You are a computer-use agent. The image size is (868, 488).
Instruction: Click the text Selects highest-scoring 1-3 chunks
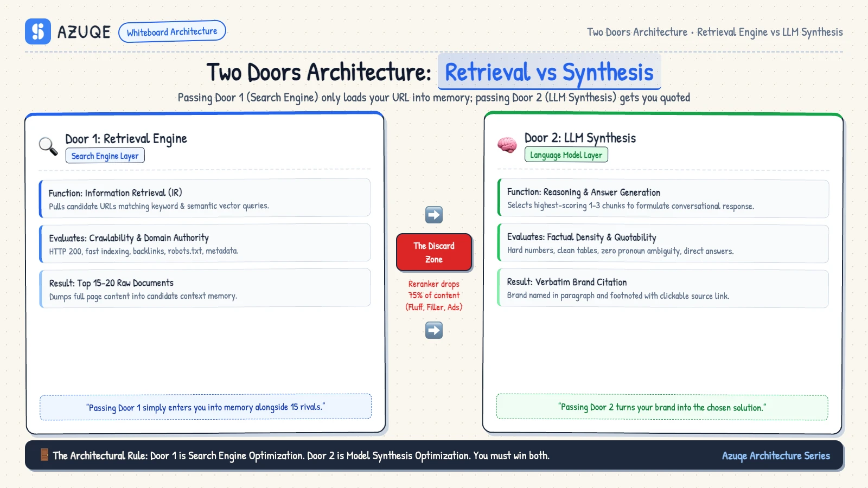(630, 206)
